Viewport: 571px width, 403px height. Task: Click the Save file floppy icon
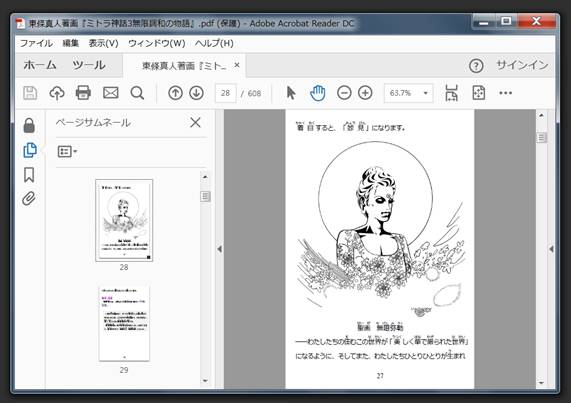(30, 93)
